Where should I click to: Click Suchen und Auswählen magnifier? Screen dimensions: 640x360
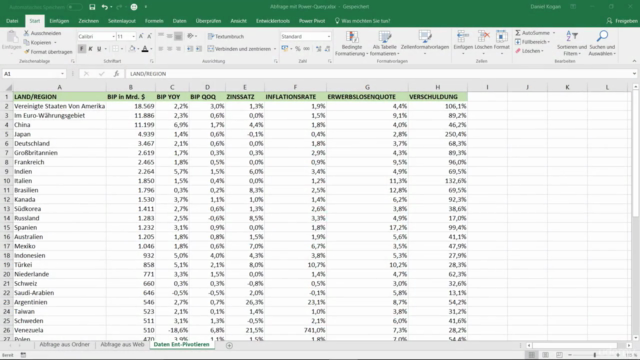[602, 36]
